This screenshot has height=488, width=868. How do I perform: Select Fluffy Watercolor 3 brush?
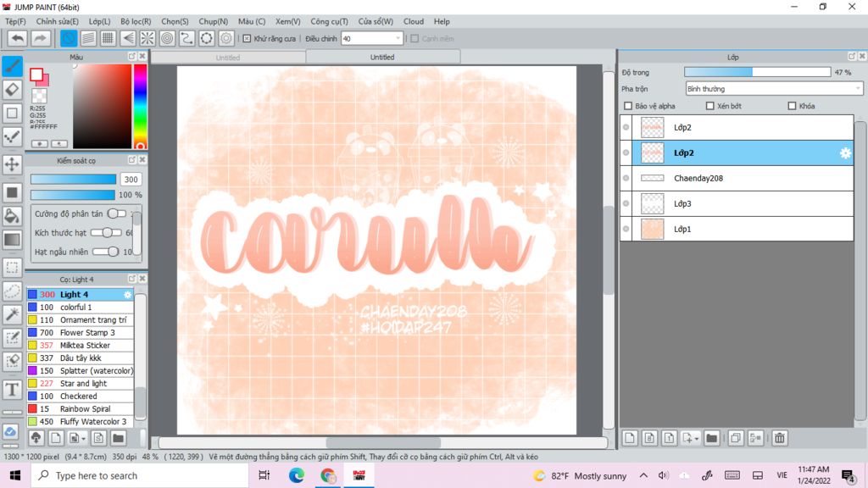point(81,422)
